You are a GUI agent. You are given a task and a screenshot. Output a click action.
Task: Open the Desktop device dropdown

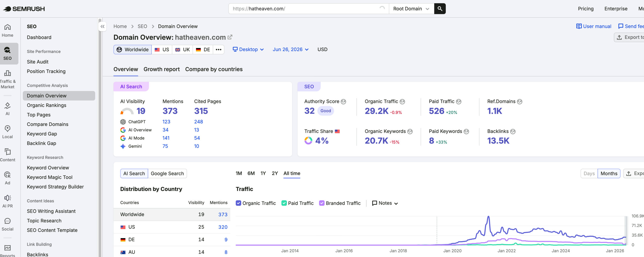(248, 50)
